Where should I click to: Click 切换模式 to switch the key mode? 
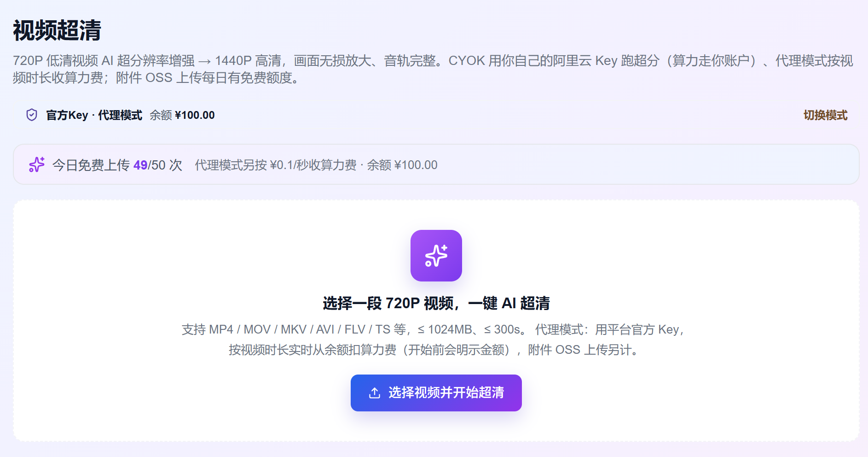click(x=825, y=115)
